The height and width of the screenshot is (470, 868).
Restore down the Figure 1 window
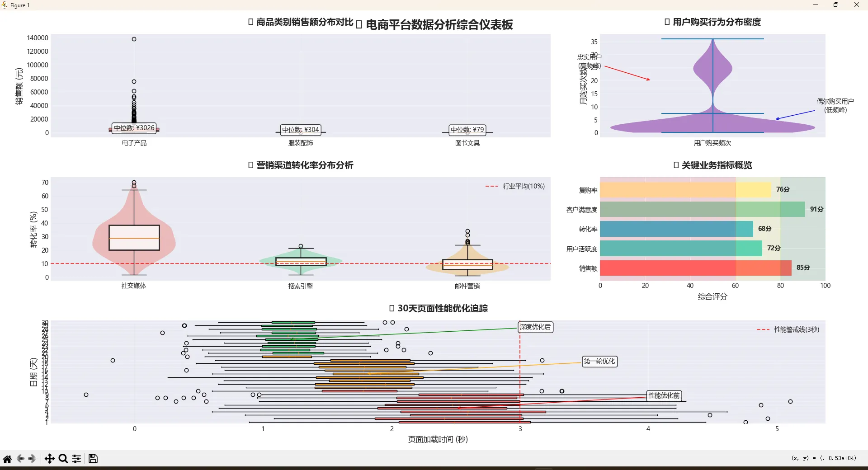pos(836,5)
